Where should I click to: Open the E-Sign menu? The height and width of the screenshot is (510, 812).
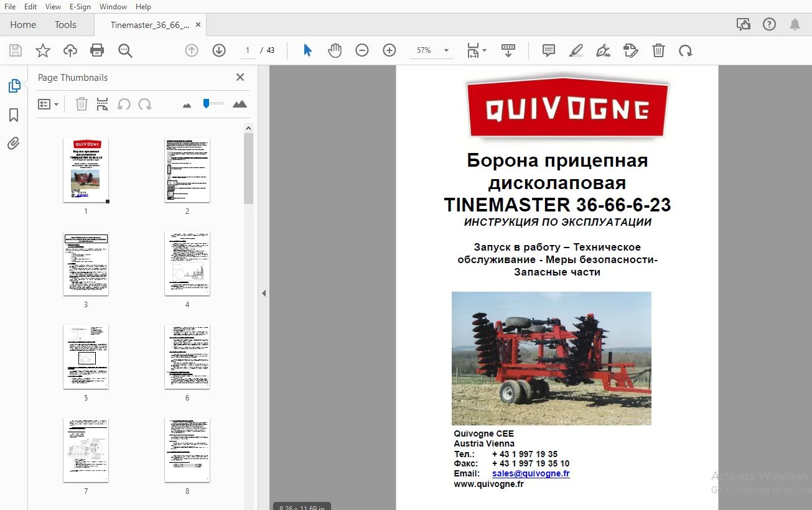coord(80,7)
